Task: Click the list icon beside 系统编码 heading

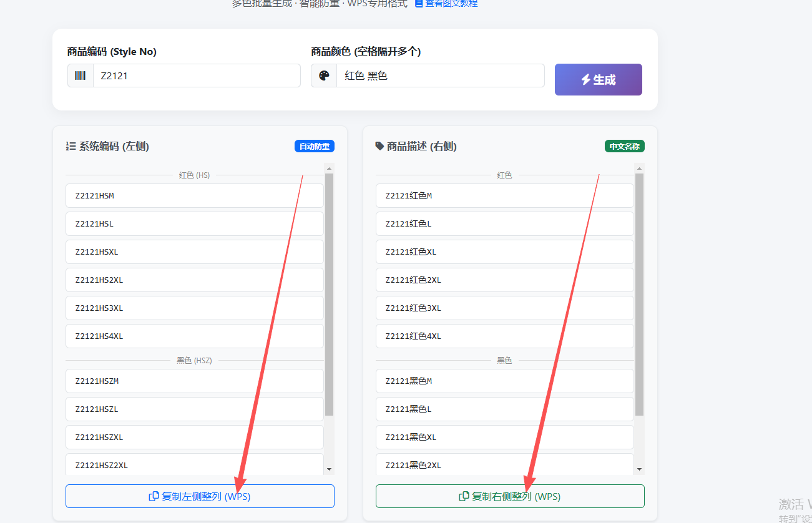Action: point(71,146)
